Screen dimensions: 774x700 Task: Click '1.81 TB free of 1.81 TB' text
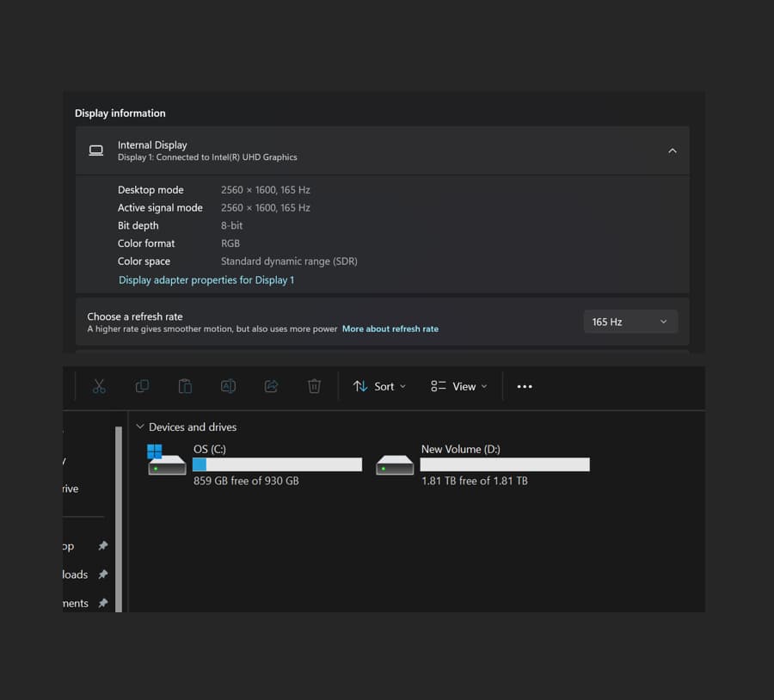coord(475,481)
